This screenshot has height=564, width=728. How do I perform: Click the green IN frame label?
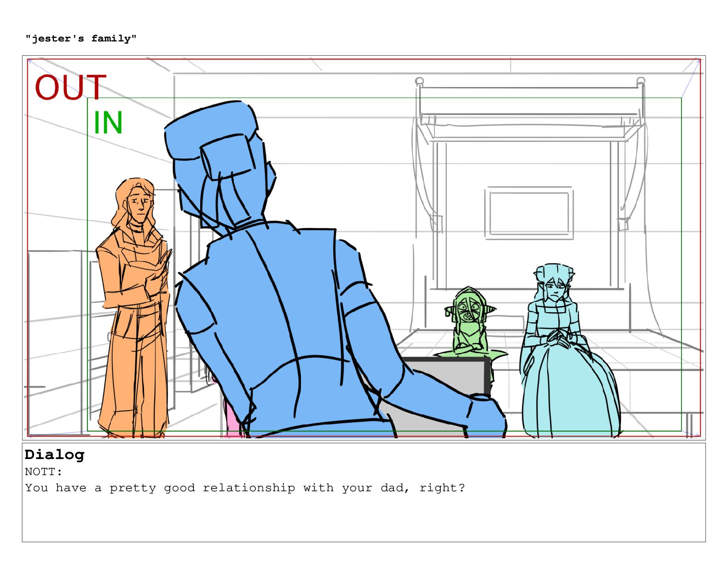pyautogui.click(x=108, y=122)
